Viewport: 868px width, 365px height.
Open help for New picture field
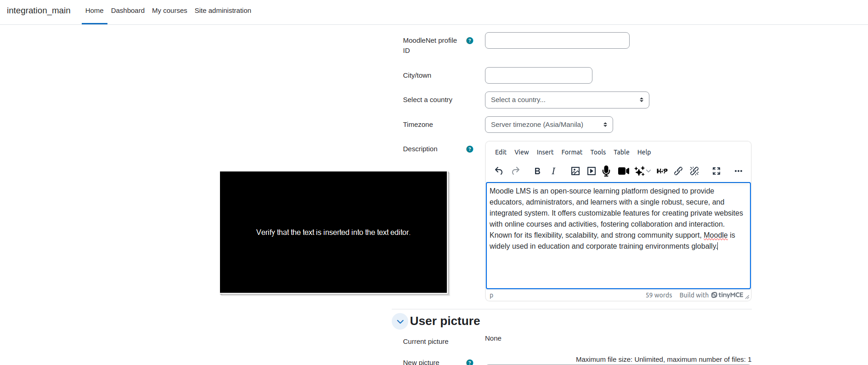tap(469, 362)
